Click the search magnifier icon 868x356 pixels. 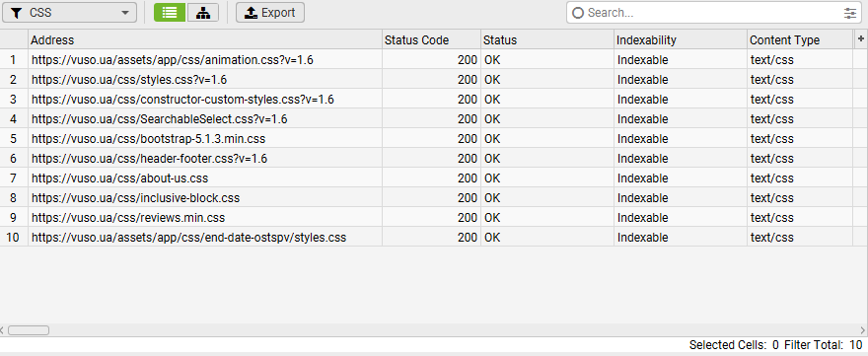(578, 13)
